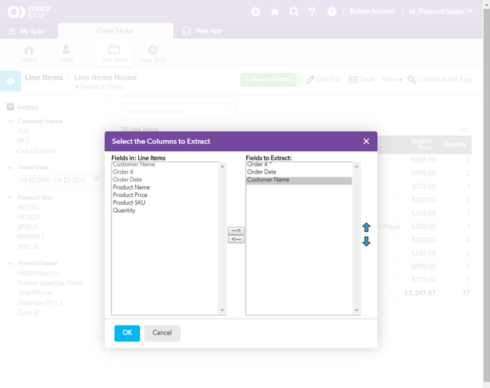Click the right-arrow add field button

[236, 230]
